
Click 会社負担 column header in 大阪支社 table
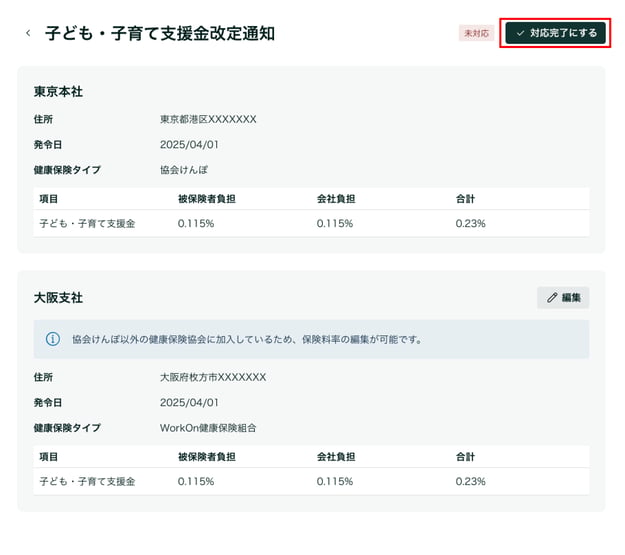pos(336,457)
